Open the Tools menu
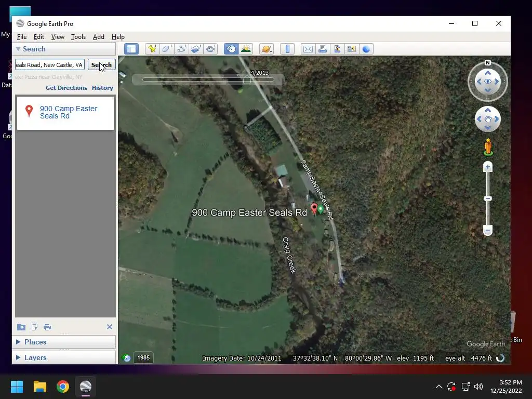Image resolution: width=532 pixels, height=399 pixels. pos(78,37)
